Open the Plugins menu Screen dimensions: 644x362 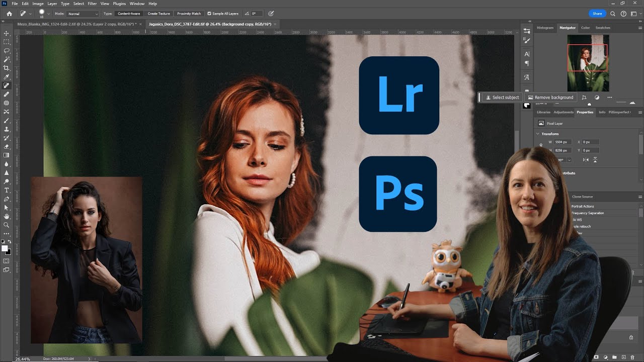coord(119,4)
